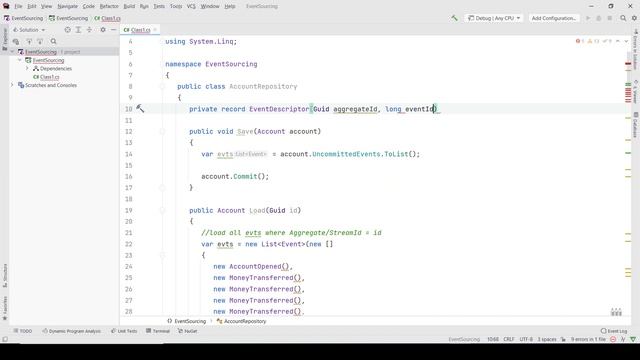Click Add Configuration button
The height and width of the screenshot is (360, 640).
pyautogui.click(x=553, y=18)
